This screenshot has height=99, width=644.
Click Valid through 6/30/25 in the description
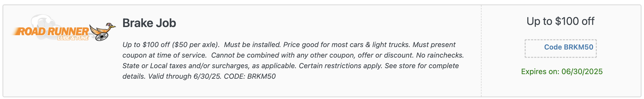tap(185, 76)
